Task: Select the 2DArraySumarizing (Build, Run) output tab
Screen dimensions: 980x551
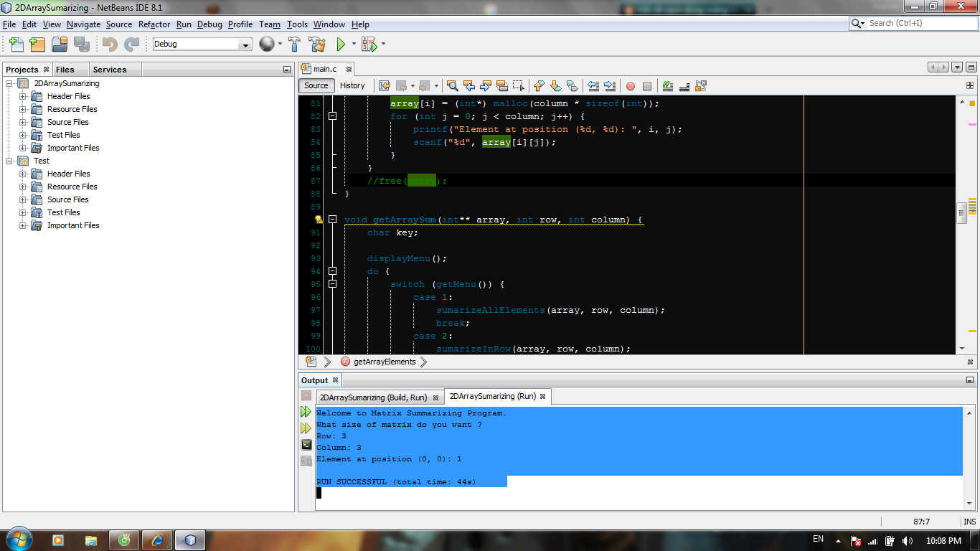Action: (x=373, y=397)
